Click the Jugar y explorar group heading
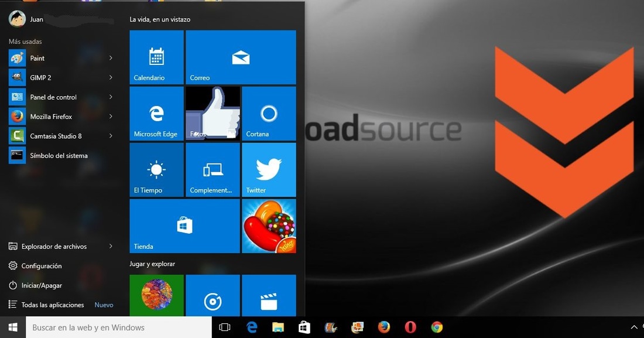The height and width of the screenshot is (338, 644). tap(152, 264)
